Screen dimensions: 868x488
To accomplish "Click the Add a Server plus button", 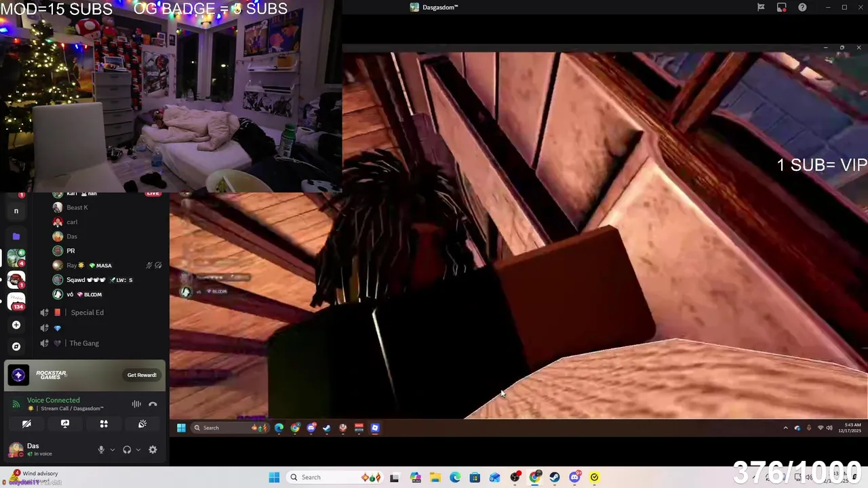I will click(x=16, y=325).
